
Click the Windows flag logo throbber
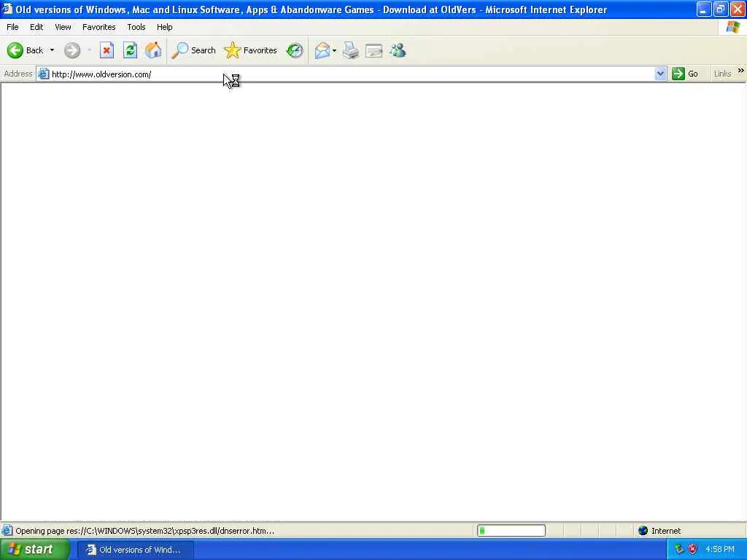(x=732, y=27)
